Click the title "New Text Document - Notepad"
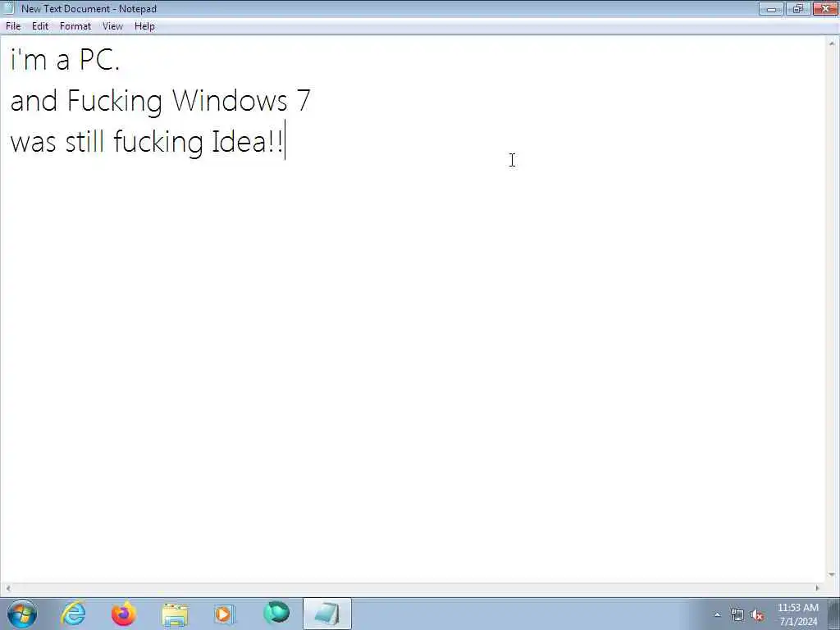Image resolution: width=840 pixels, height=630 pixels. [89, 8]
